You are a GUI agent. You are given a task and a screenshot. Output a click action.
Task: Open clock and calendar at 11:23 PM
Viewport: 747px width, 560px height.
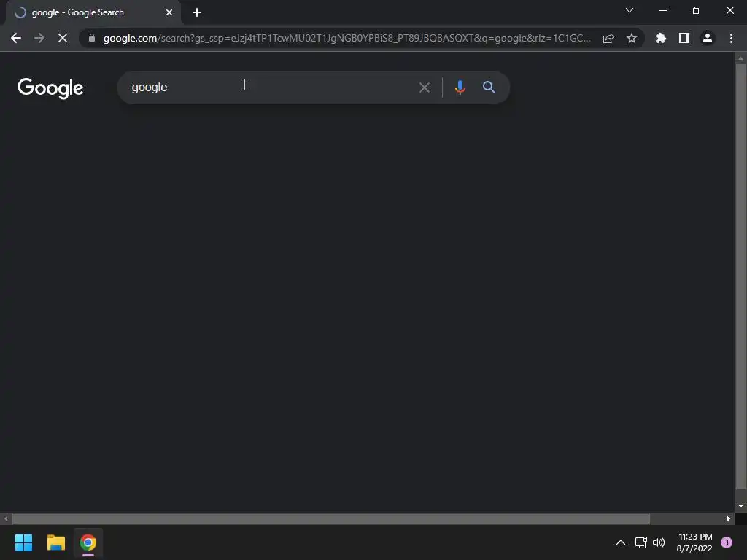(x=694, y=542)
